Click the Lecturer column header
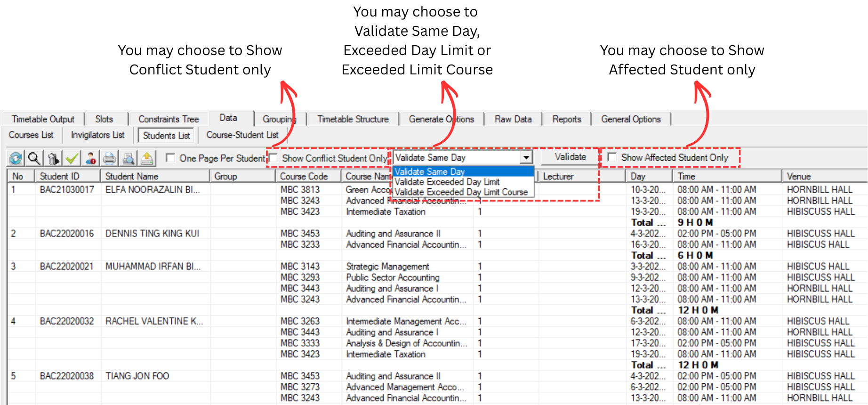This screenshot has width=868, height=405. point(582,176)
